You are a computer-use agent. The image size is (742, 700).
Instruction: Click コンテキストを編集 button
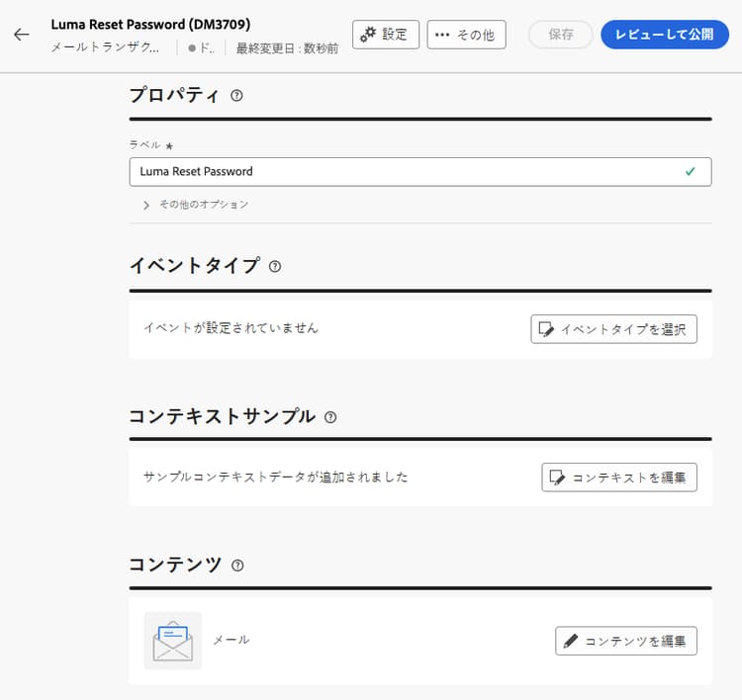619,478
